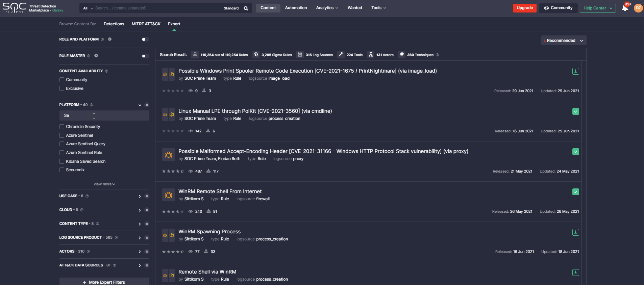Clear the Platform filter with X

pyautogui.click(x=147, y=105)
